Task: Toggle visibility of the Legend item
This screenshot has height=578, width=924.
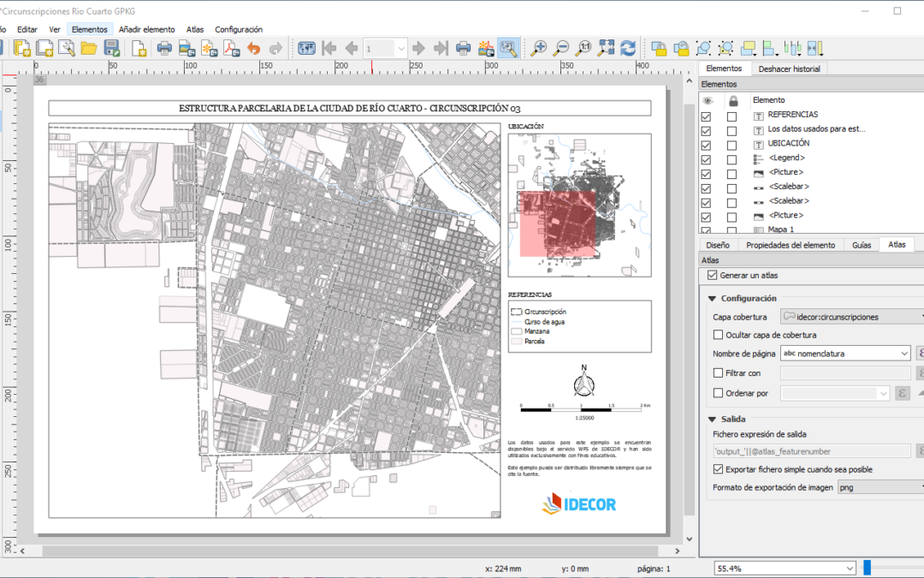Action: tap(706, 160)
